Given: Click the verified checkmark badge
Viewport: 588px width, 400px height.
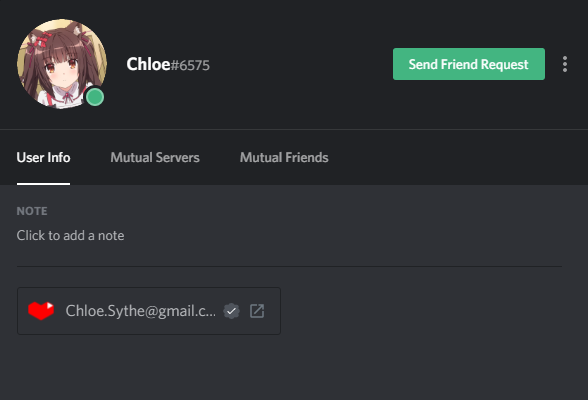Looking at the screenshot, I should pyautogui.click(x=231, y=311).
